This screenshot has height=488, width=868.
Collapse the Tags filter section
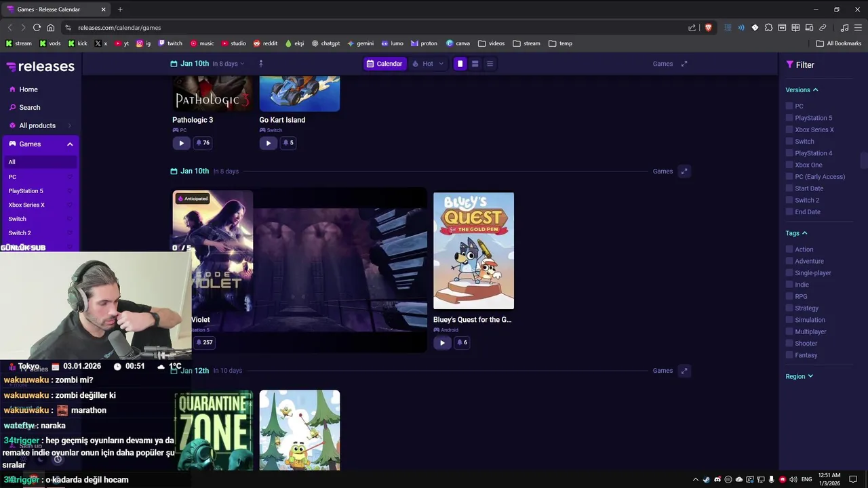coord(797,233)
